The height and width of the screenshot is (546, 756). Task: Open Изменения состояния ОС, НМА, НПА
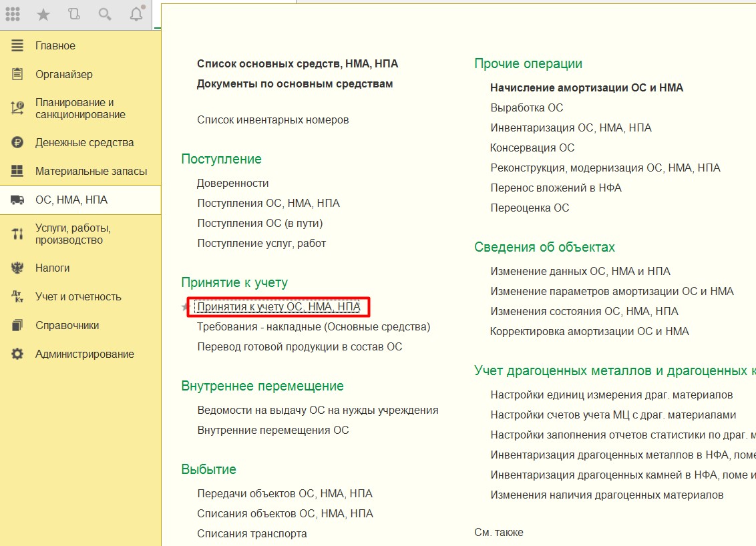click(x=584, y=311)
